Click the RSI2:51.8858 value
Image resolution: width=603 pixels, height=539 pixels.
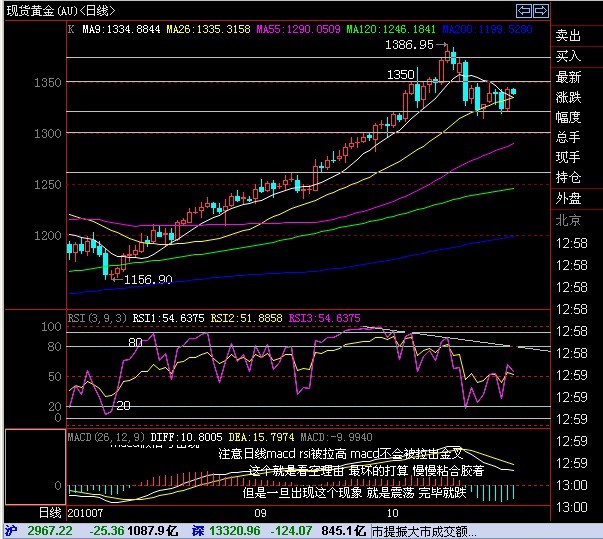[x=247, y=318]
